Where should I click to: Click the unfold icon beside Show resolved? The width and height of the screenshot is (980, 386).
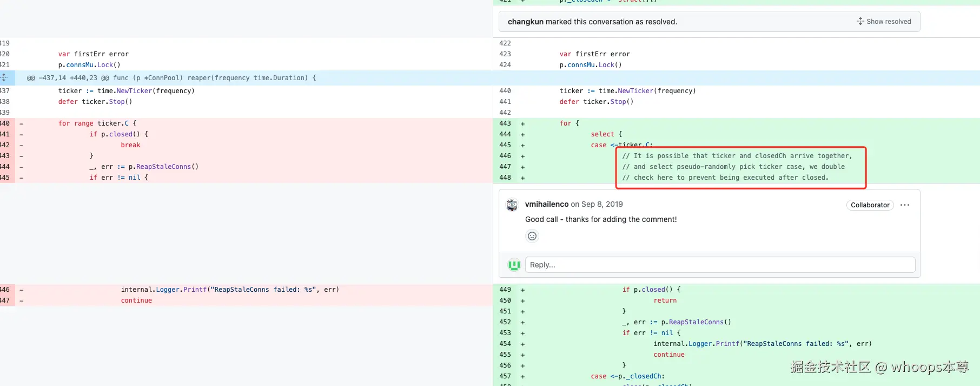point(860,22)
